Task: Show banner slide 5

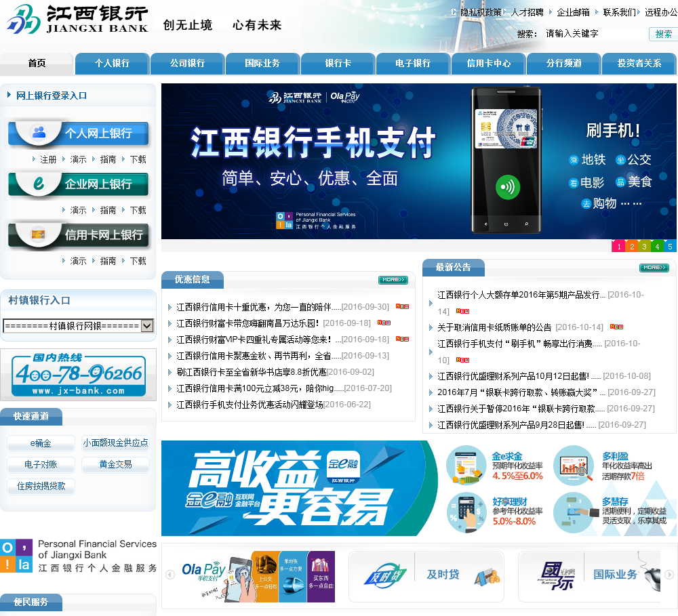Action: pos(670,246)
